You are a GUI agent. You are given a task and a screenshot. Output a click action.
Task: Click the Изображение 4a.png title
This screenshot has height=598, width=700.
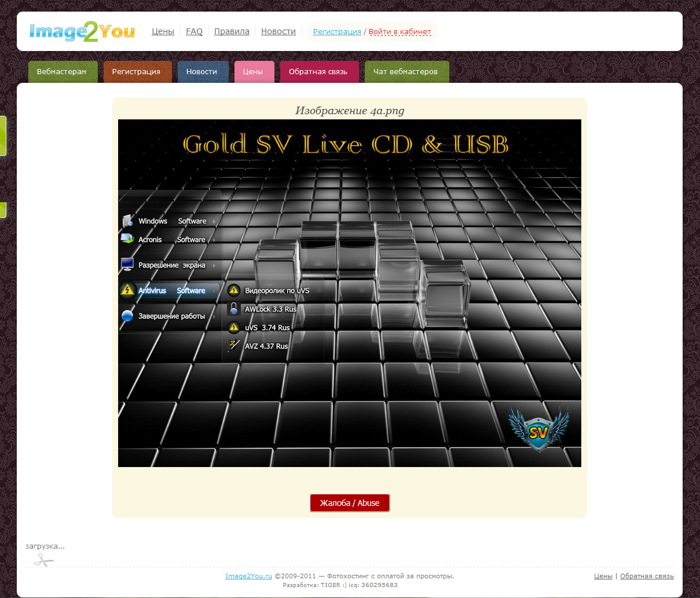350,110
